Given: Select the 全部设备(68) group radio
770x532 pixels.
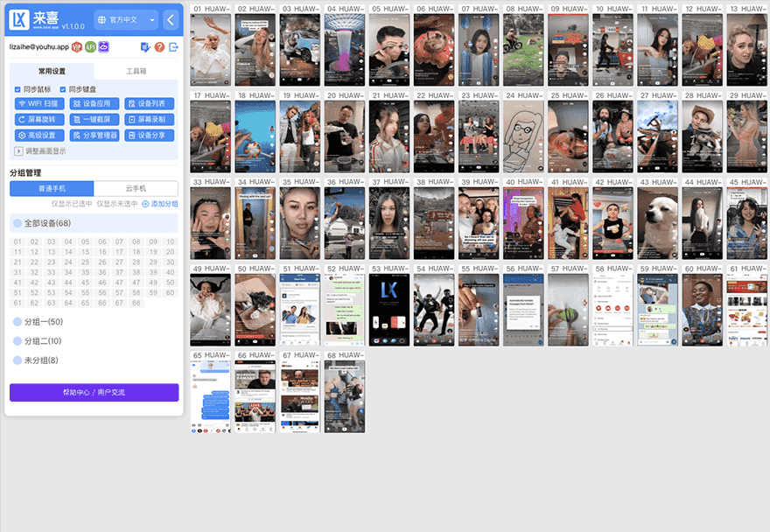Looking at the screenshot, I should click(17, 223).
